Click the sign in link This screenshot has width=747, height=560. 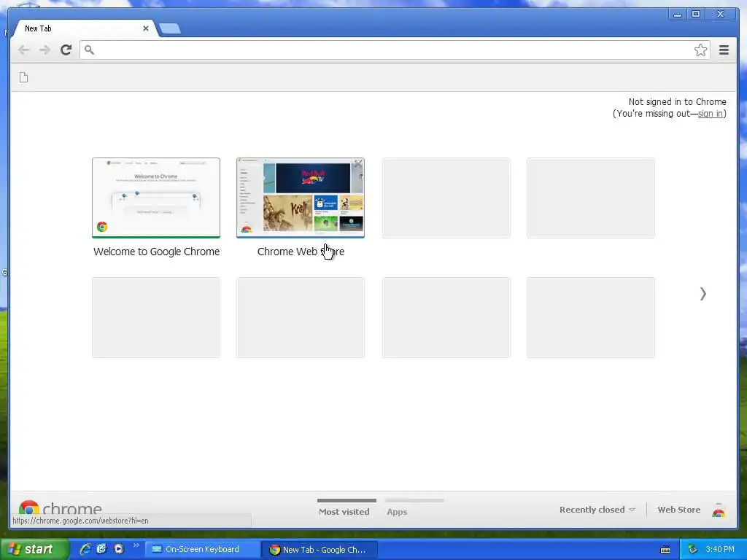711,114
